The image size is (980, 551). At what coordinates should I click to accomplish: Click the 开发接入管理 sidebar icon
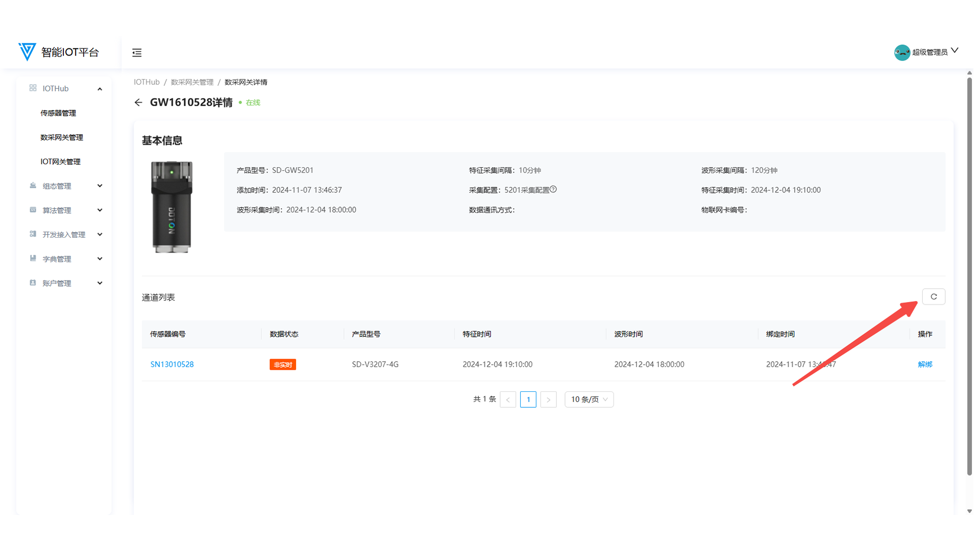[33, 234]
